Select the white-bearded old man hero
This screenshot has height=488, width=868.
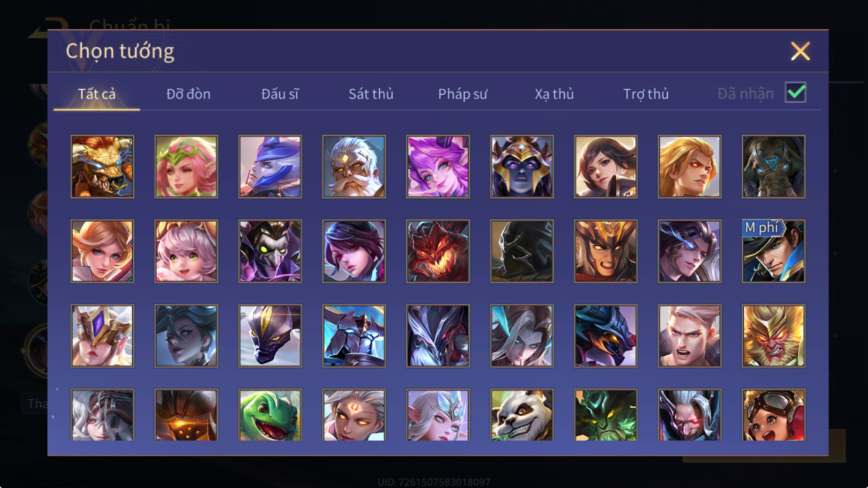pos(354,167)
